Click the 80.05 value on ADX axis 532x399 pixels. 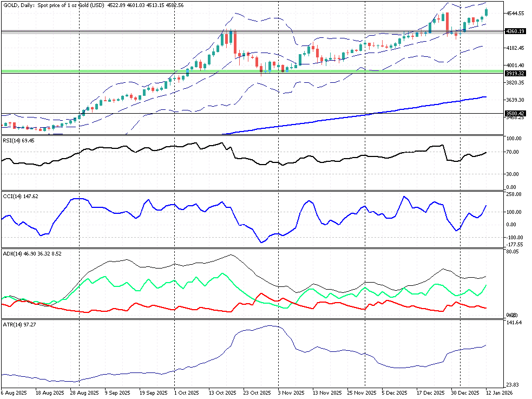pos(513,252)
